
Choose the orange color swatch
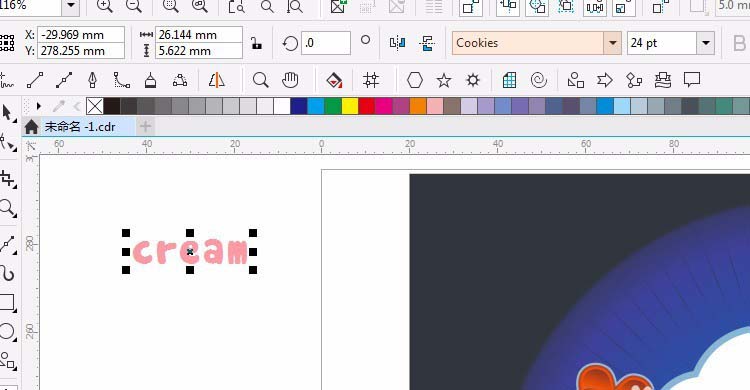tap(418, 106)
